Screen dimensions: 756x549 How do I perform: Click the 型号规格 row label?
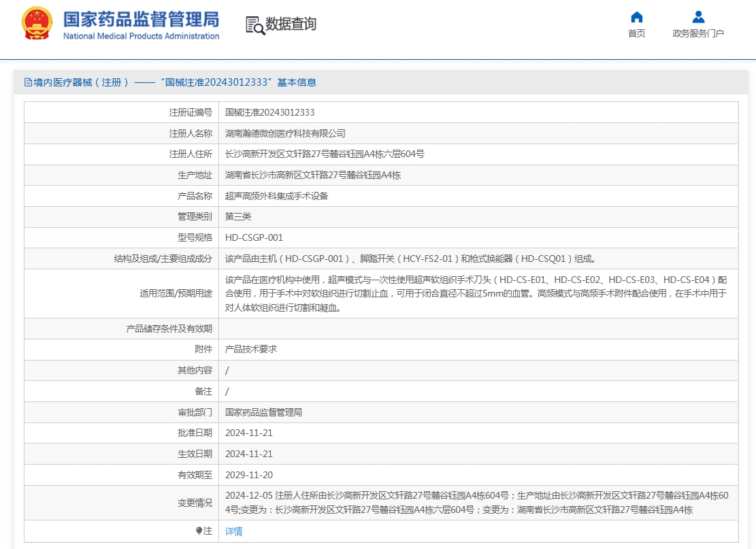point(195,237)
